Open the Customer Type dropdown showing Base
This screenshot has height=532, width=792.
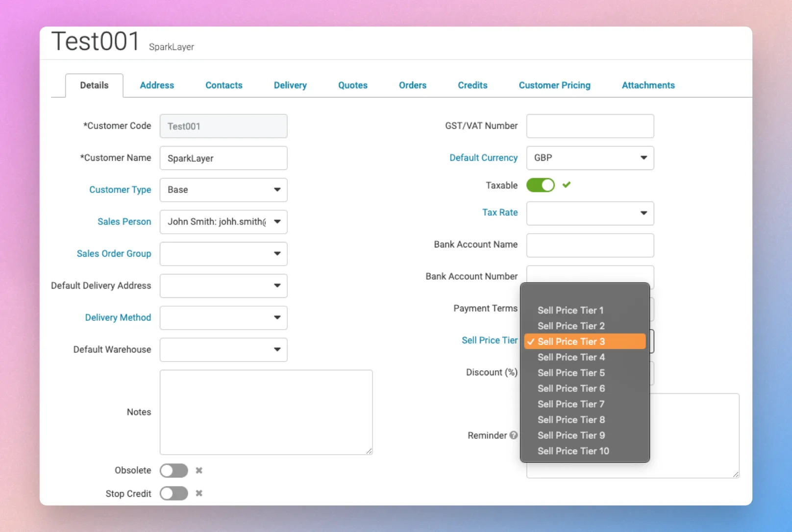pyautogui.click(x=223, y=190)
